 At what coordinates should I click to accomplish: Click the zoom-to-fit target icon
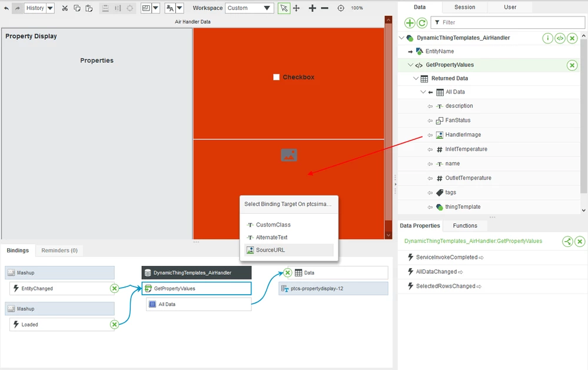click(x=341, y=8)
